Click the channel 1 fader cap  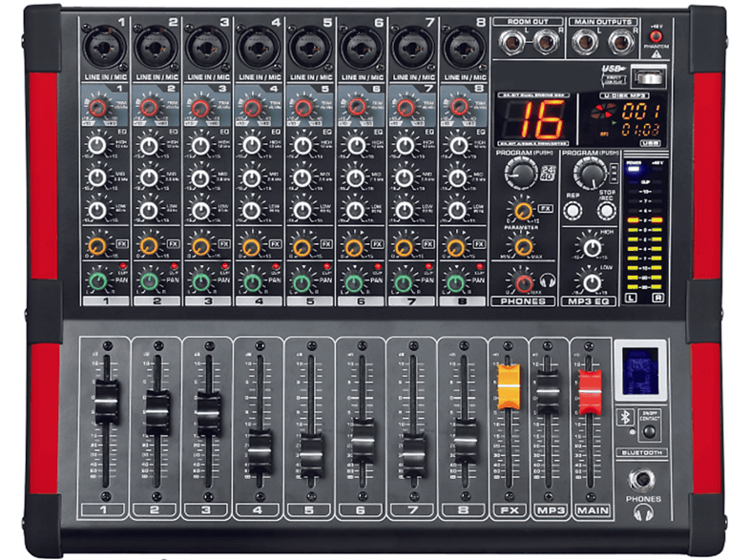pyautogui.click(x=106, y=402)
